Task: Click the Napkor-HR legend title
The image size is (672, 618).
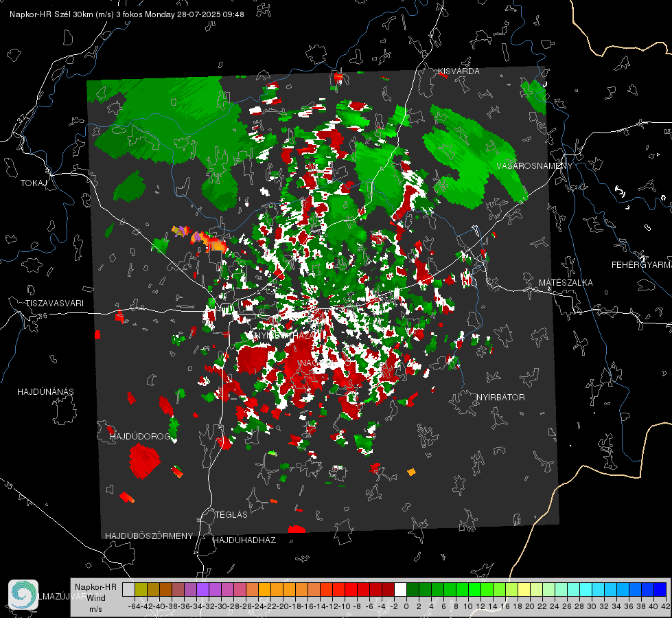Action: point(95,586)
